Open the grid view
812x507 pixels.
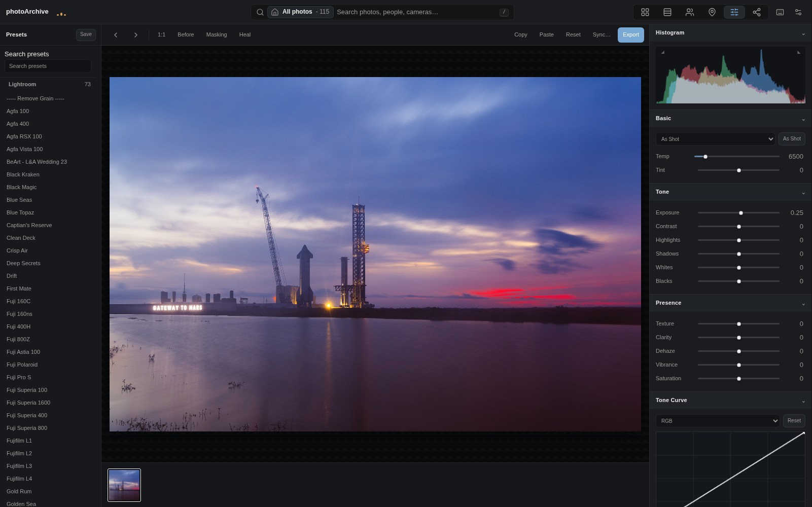[645, 12]
